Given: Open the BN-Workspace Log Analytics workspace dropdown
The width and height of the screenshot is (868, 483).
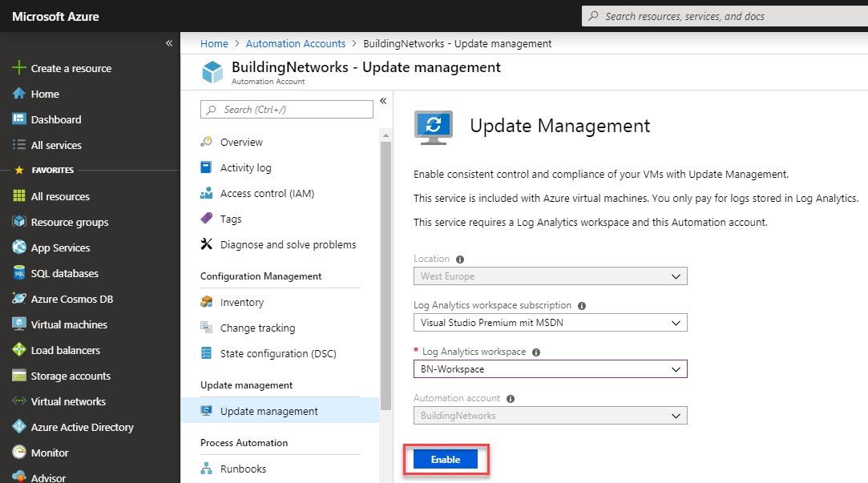Looking at the screenshot, I should pyautogui.click(x=551, y=369).
